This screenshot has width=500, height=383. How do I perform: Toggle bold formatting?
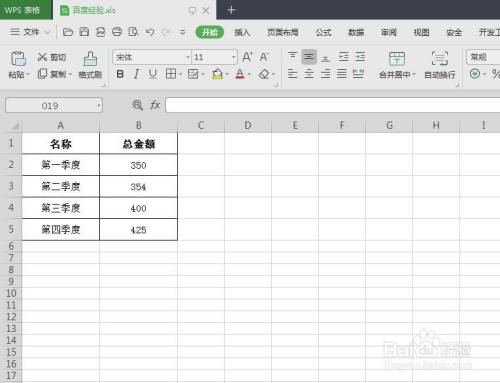coord(120,74)
